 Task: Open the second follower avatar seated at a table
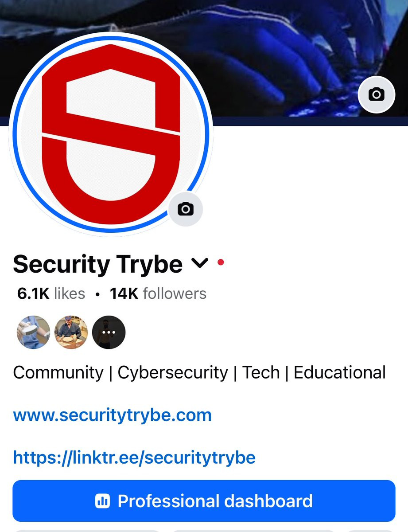click(x=71, y=332)
